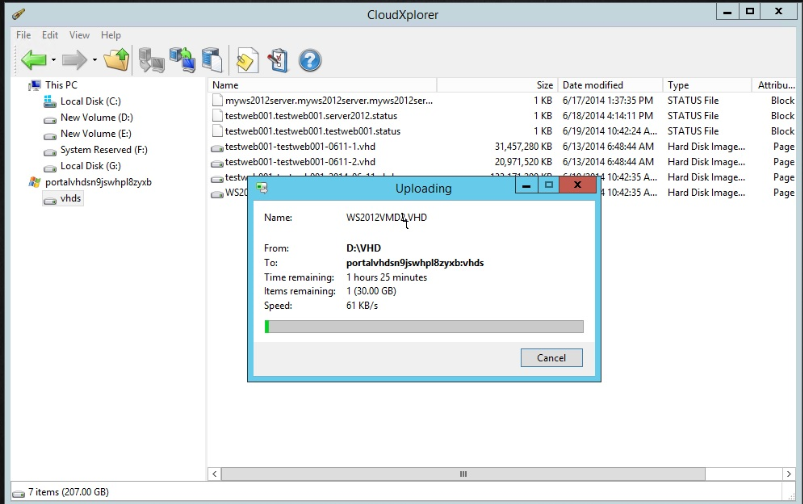Click the gray Forward arrow
Screen dimensions: 803x504
(75, 60)
